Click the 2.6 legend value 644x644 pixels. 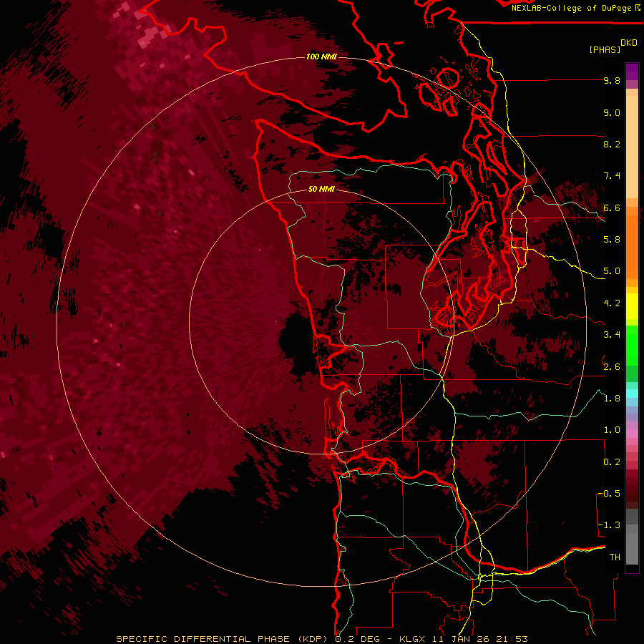click(x=612, y=366)
